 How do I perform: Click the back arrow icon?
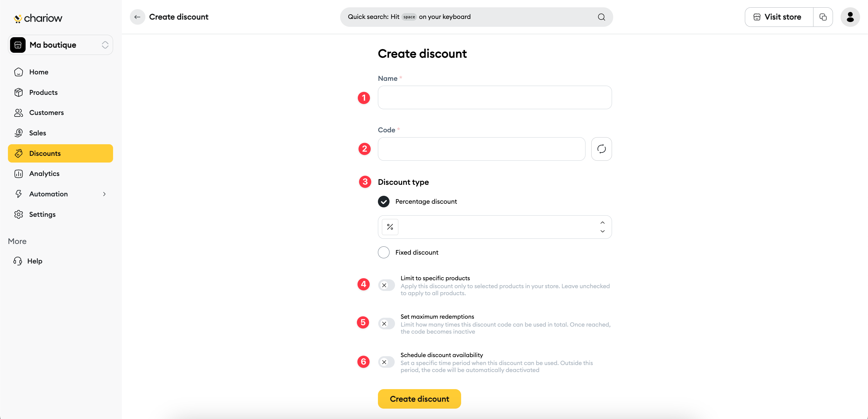(x=137, y=17)
